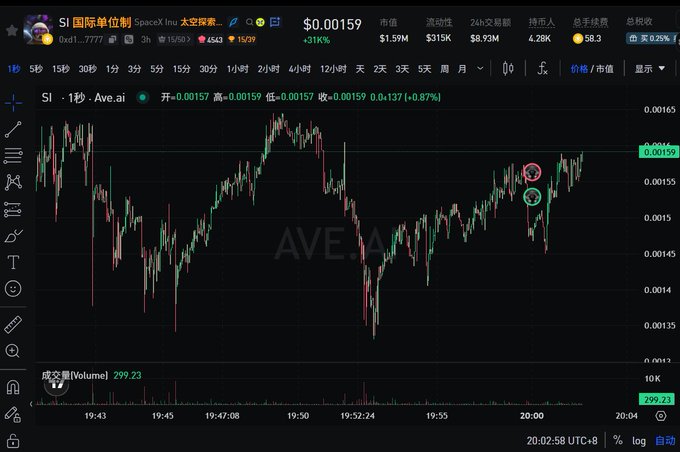
Task: Select the Text annotation tool
Action: pyautogui.click(x=13, y=262)
